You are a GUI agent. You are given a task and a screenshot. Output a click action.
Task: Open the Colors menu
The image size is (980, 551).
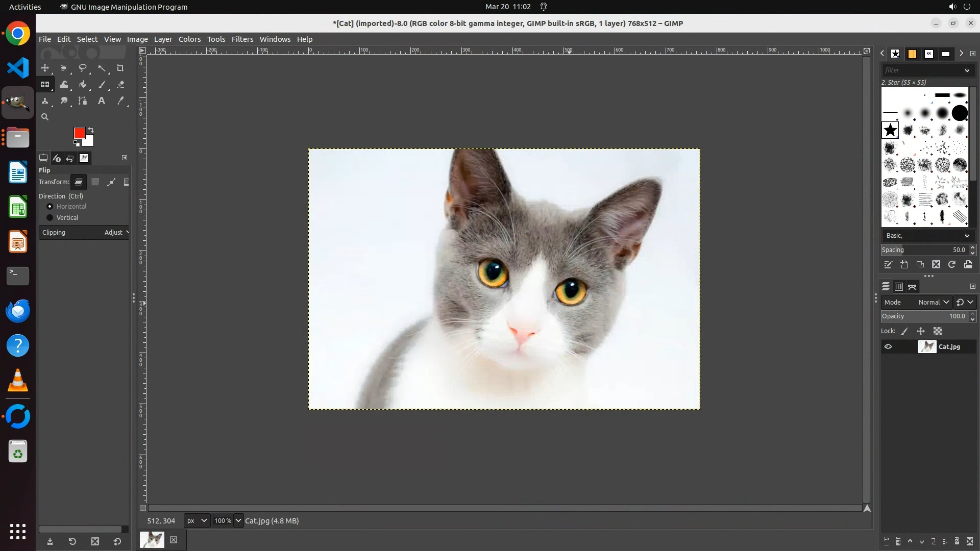coord(189,39)
